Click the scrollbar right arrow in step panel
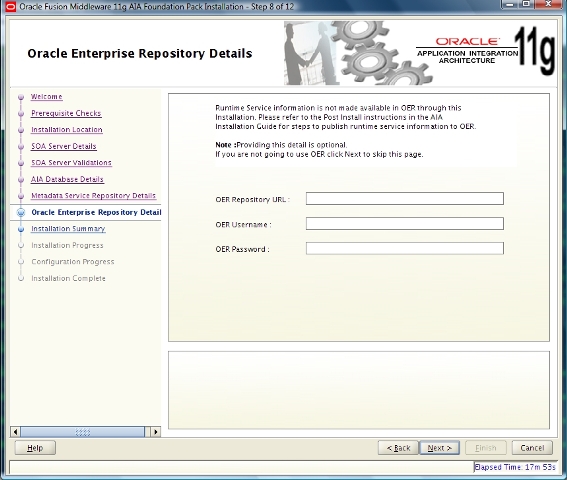Screen dimensions: 567x480 (x=155, y=432)
